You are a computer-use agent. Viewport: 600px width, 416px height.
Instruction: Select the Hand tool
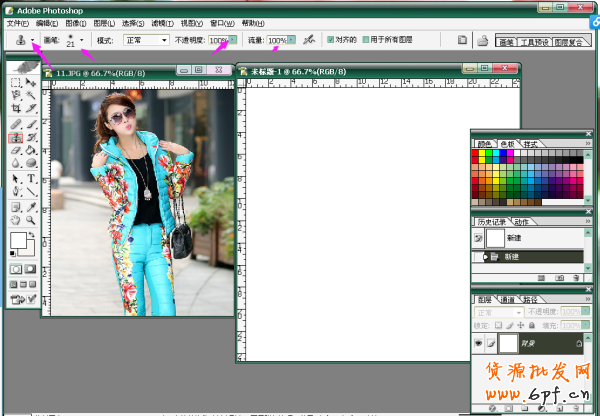click(17, 219)
